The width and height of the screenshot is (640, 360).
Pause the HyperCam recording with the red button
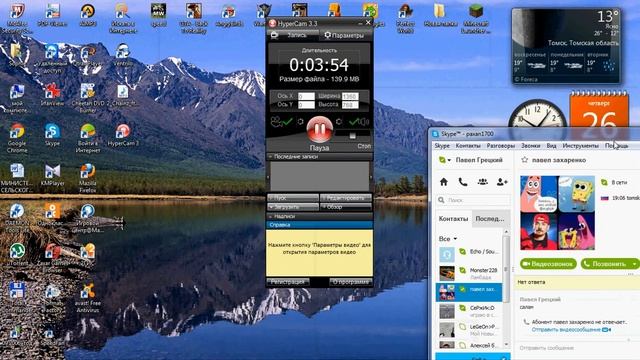319,129
